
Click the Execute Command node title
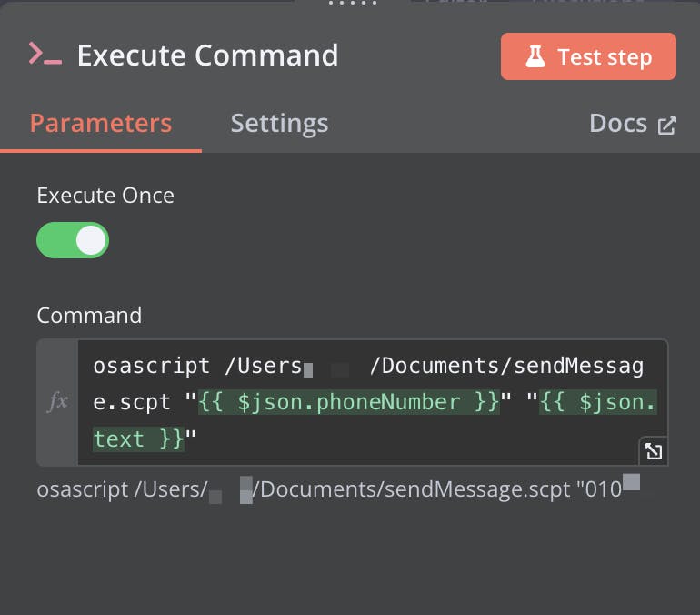[x=207, y=55]
